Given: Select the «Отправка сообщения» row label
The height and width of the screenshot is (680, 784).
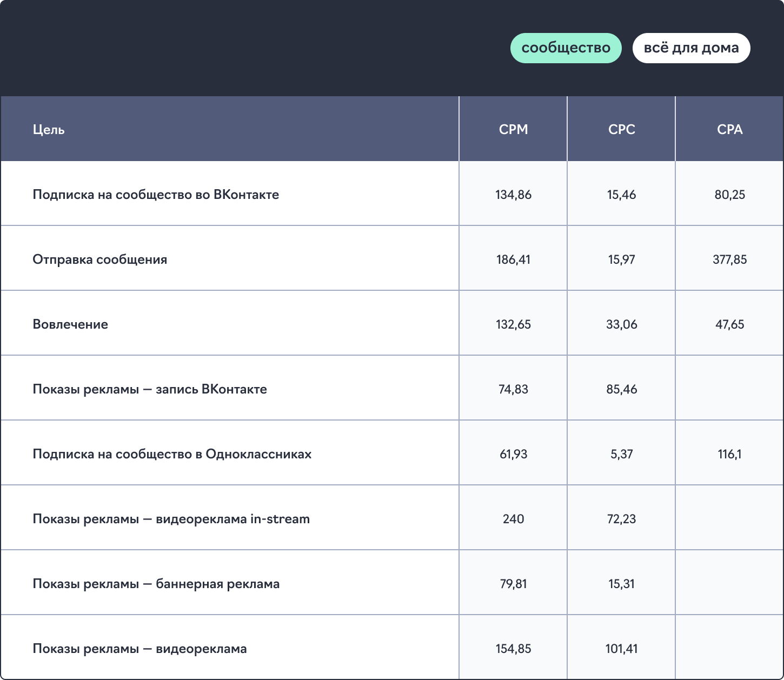Looking at the screenshot, I should click(x=100, y=259).
